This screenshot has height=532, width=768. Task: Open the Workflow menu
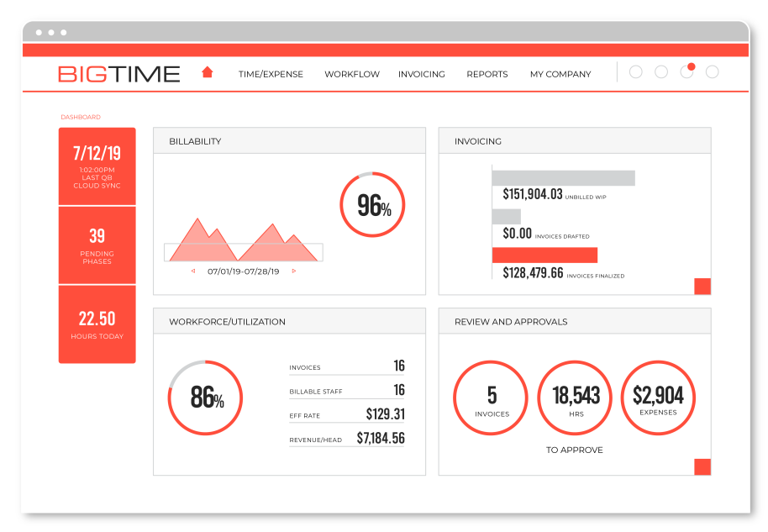(352, 74)
